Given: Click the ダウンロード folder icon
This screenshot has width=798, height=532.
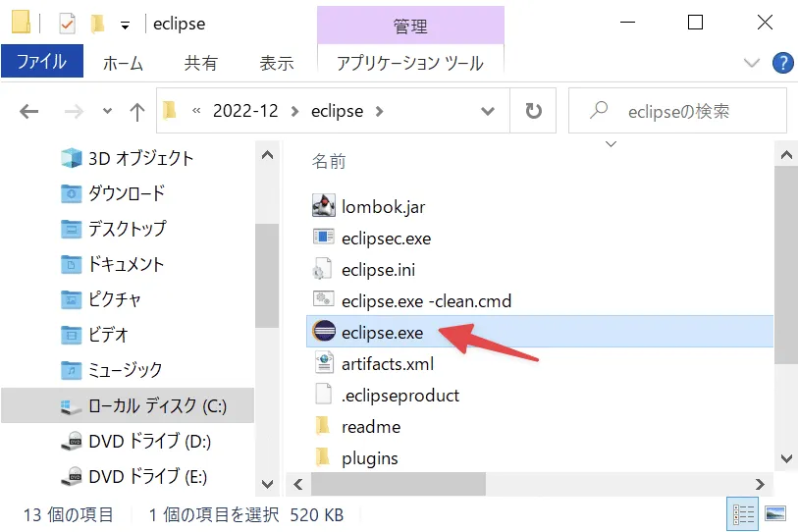Looking at the screenshot, I should 72,193.
